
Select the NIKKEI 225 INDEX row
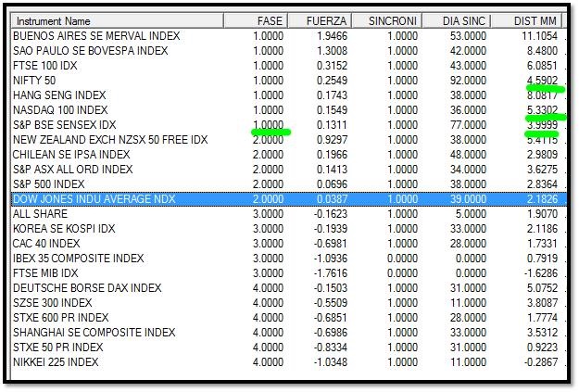click(x=289, y=361)
